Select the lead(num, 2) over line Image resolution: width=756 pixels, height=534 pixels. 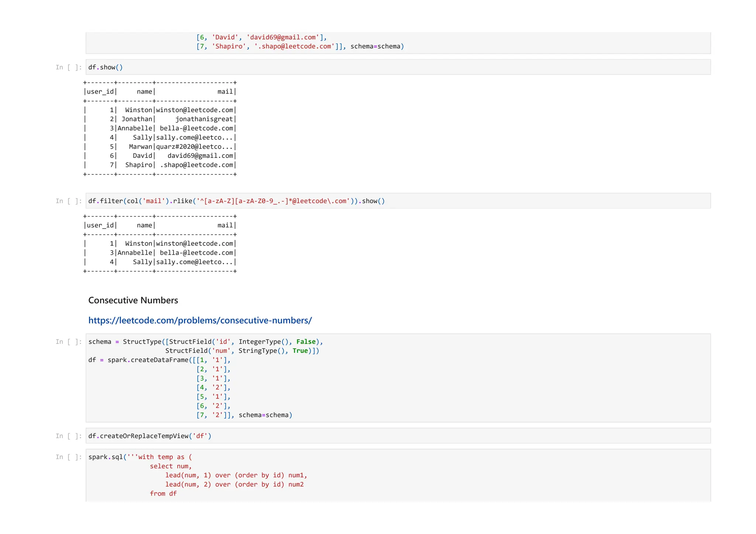(234, 485)
